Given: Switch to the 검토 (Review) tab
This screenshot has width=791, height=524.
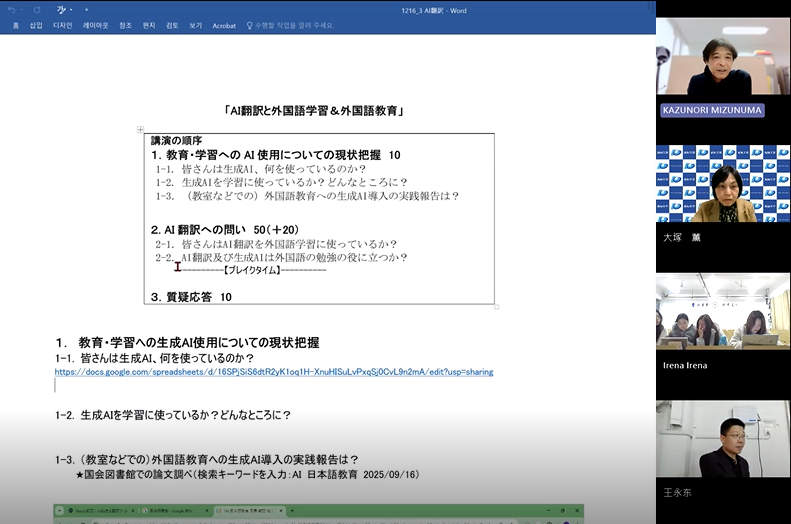Looking at the screenshot, I should pyautogui.click(x=171, y=25).
